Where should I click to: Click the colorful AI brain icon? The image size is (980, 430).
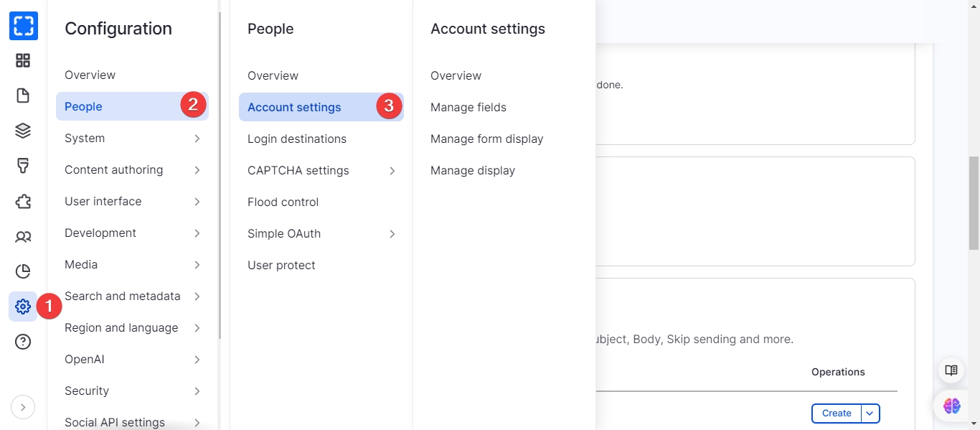(951, 406)
